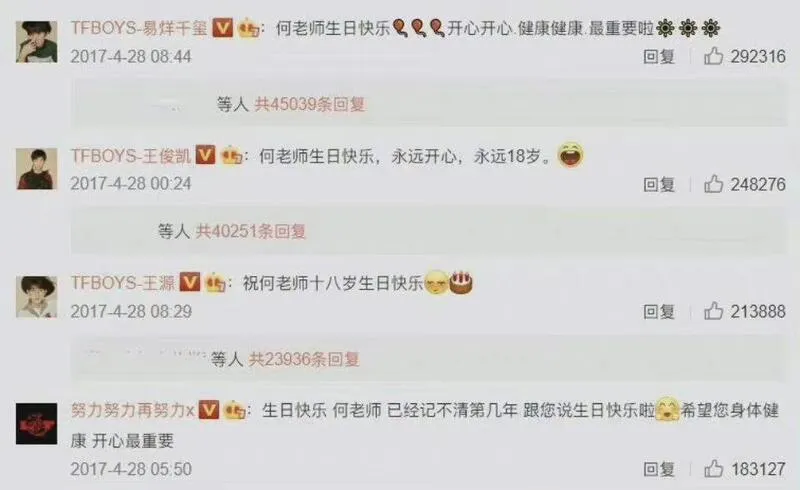Open the TFBOYS-王源 username link
The image size is (800, 490).
[122, 283]
